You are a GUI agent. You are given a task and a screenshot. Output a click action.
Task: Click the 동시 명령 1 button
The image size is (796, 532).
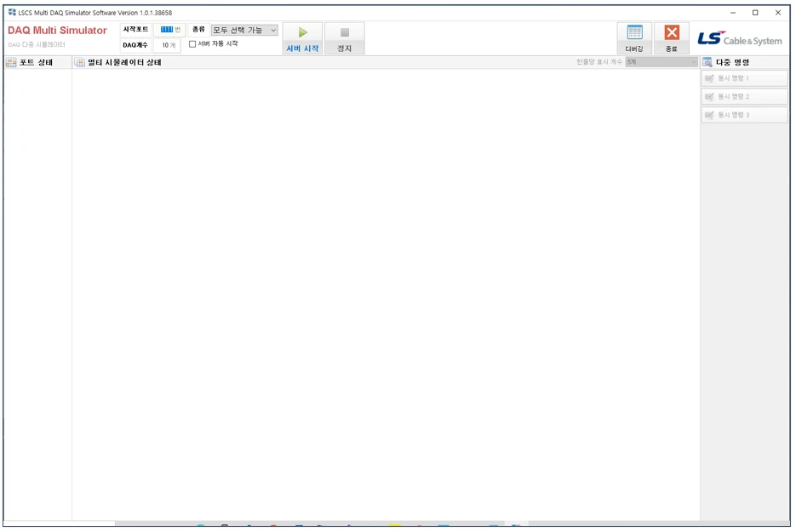[744, 78]
